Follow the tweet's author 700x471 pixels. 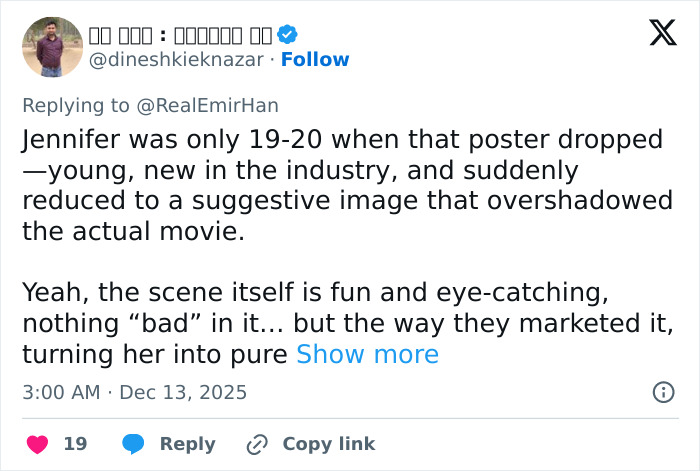(x=315, y=60)
